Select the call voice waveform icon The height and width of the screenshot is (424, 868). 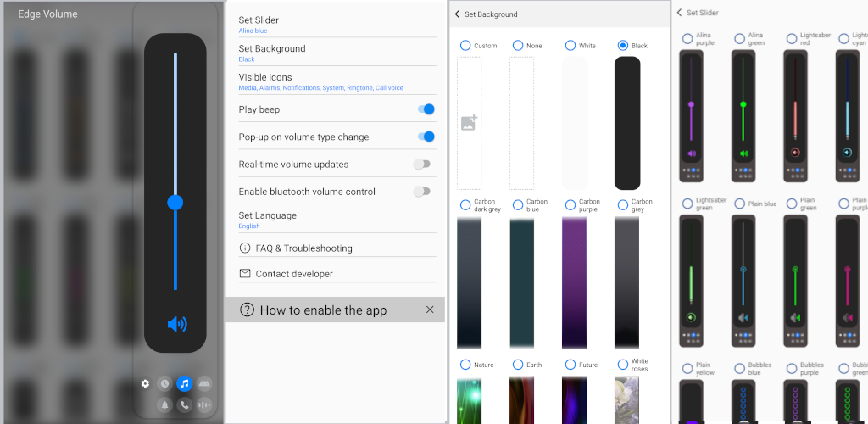(x=204, y=404)
